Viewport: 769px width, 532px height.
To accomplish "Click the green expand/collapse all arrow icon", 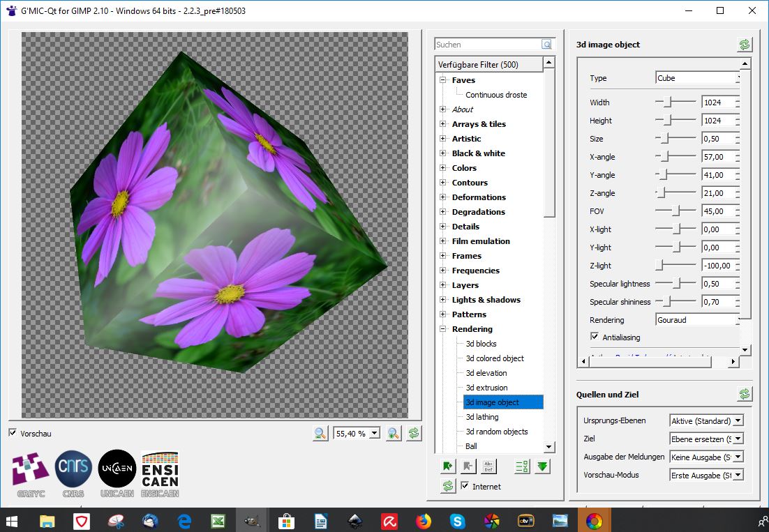I will point(542,467).
